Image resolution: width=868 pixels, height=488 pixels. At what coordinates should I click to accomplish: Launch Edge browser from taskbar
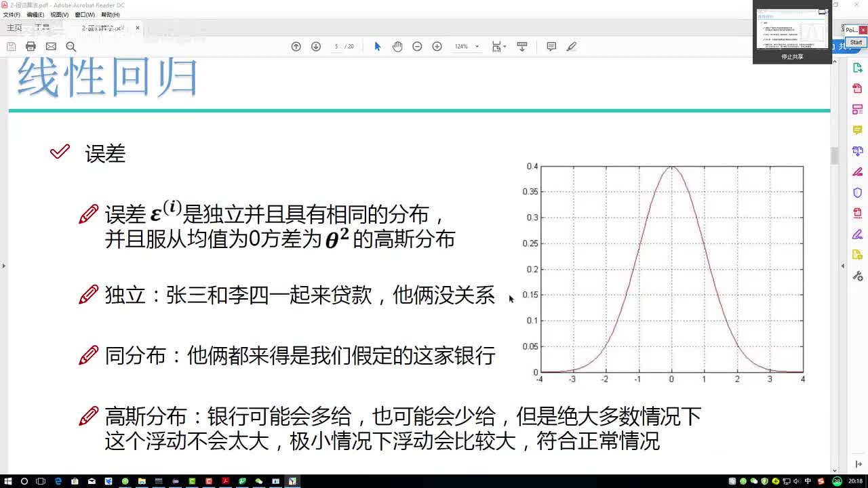coord(58,481)
